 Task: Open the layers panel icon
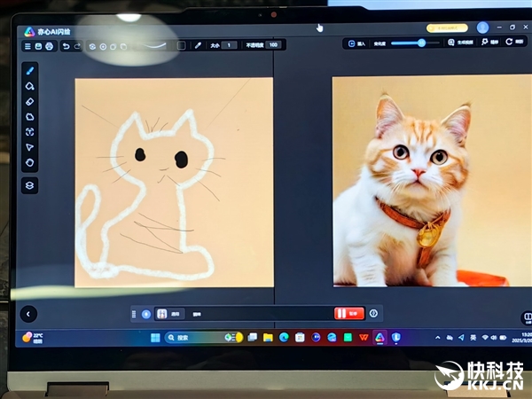[29, 185]
